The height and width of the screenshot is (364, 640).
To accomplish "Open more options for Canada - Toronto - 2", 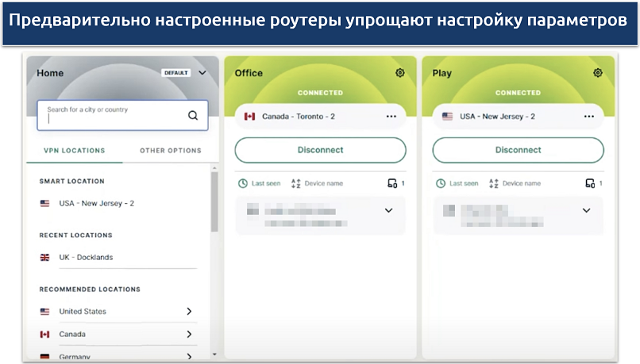I will tap(391, 117).
